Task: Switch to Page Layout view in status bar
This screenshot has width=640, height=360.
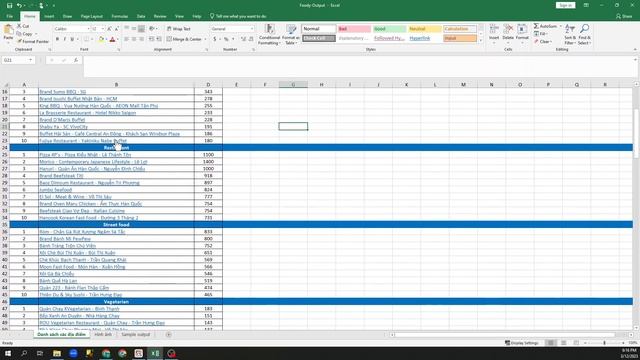Action: click(x=563, y=343)
